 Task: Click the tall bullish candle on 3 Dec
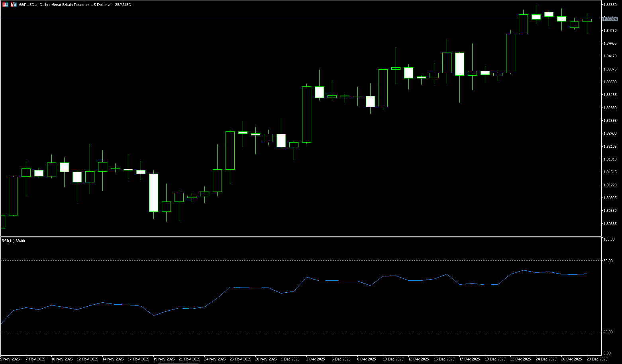point(306,114)
